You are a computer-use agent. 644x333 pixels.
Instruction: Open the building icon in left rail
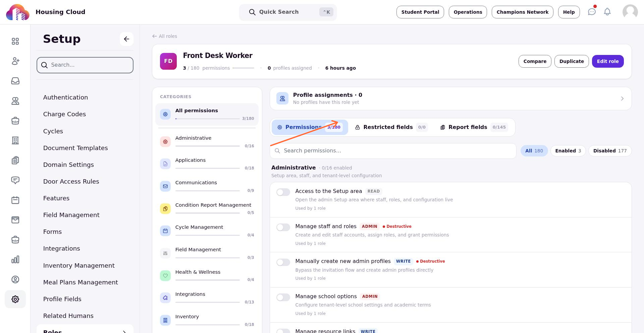click(15, 140)
